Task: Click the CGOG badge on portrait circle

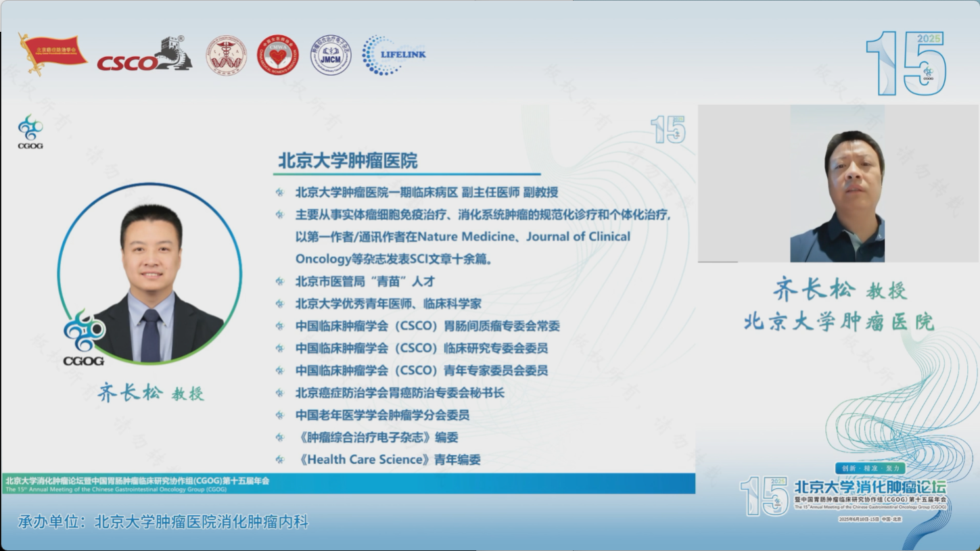Action: [84, 338]
